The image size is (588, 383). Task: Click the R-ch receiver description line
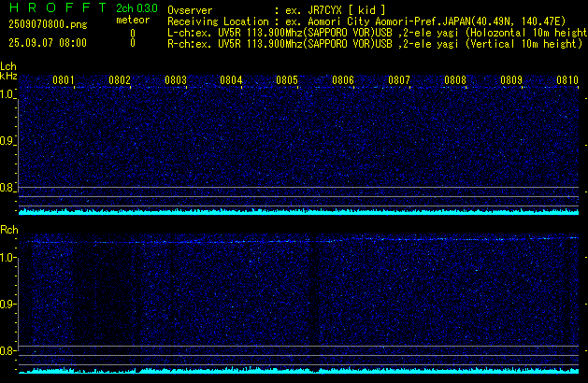point(375,44)
